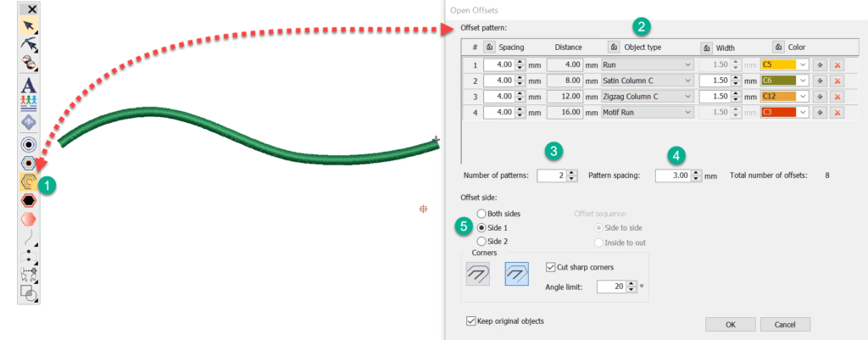Uncheck Keep original objects
Viewport: 868px width, 340px height.
point(470,321)
